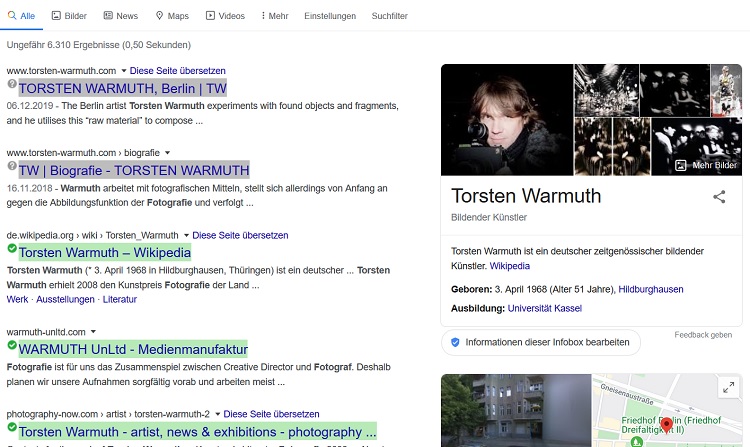Expand the map with the arrows icon

(728, 387)
